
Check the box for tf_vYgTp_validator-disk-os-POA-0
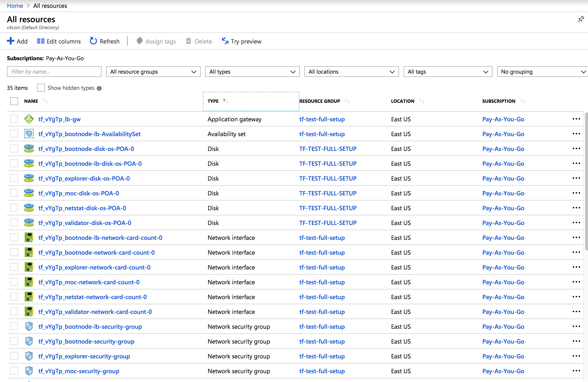14,223
